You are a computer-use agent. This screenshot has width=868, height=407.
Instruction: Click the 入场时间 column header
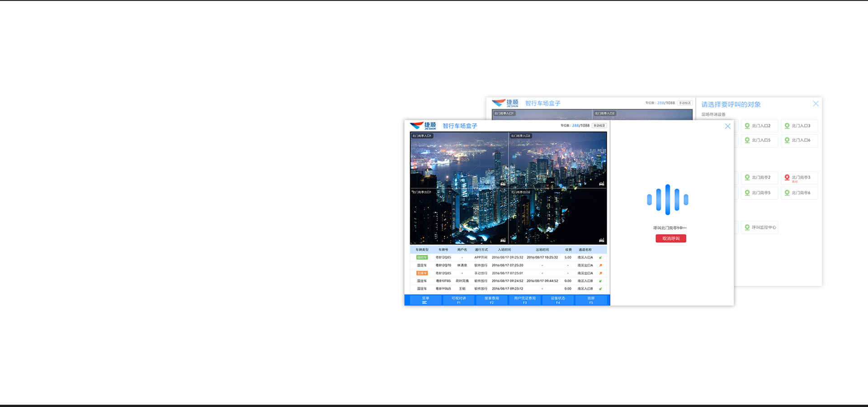coord(504,250)
